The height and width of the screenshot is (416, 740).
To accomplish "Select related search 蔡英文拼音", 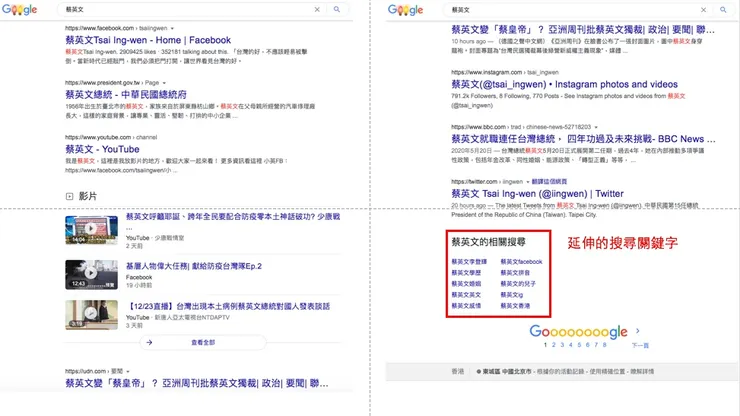I will 515,272.
